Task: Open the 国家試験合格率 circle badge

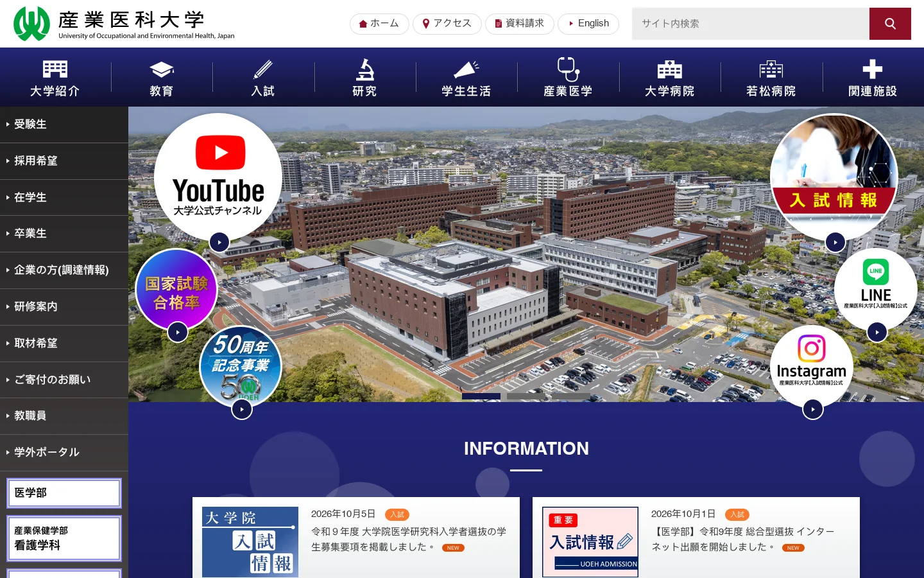Action: pyautogui.click(x=176, y=290)
